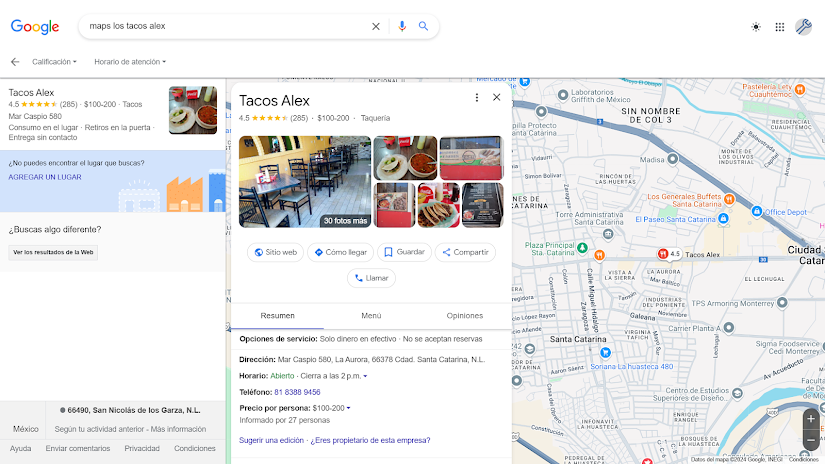Screen dimensions: 825x464
Task: Share the place with Compartir
Action: pos(465,253)
